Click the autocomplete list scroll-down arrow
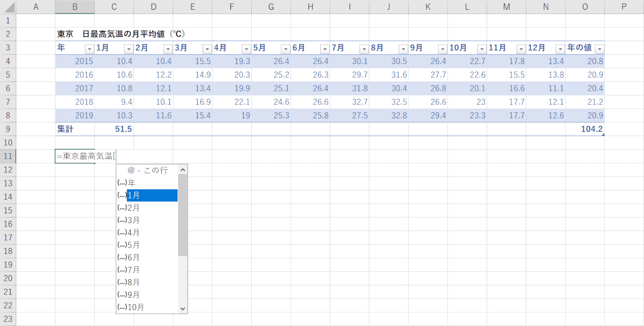Viewport: 644px width, 326px height. click(x=183, y=309)
